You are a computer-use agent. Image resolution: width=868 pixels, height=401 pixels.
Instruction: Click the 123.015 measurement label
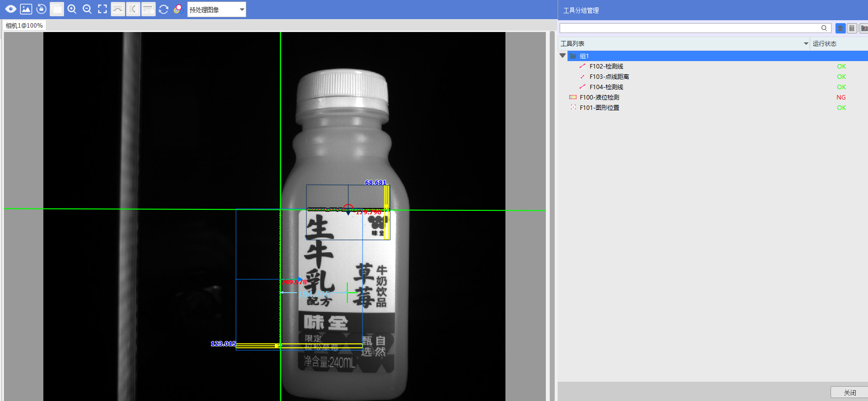(223, 344)
